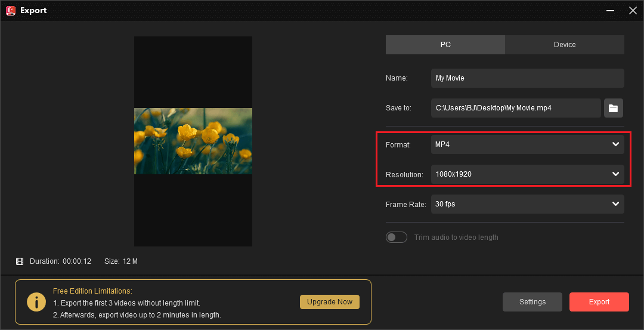Click the red Export button
Image resolution: width=644 pixels, height=330 pixels.
[599, 302]
